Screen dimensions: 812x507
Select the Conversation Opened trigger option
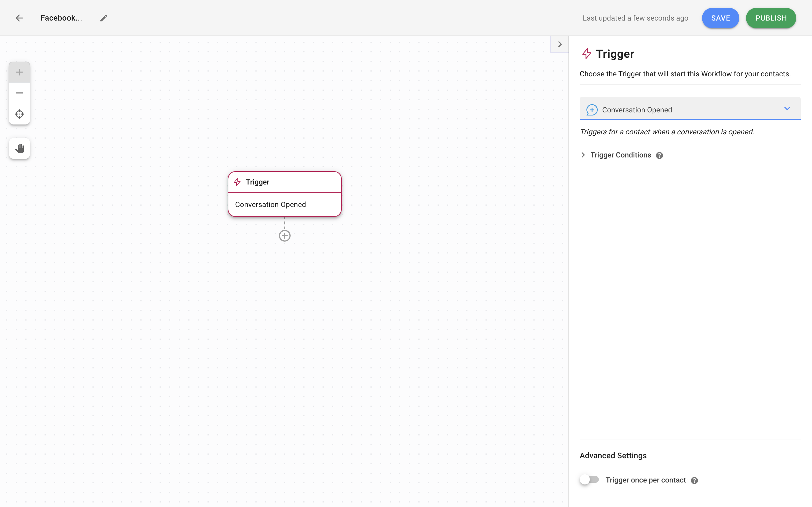pyautogui.click(x=690, y=109)
